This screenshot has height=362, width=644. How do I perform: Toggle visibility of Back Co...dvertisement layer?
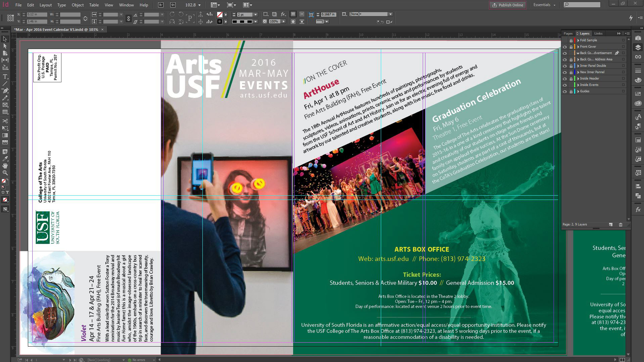[x=565, y=53]
